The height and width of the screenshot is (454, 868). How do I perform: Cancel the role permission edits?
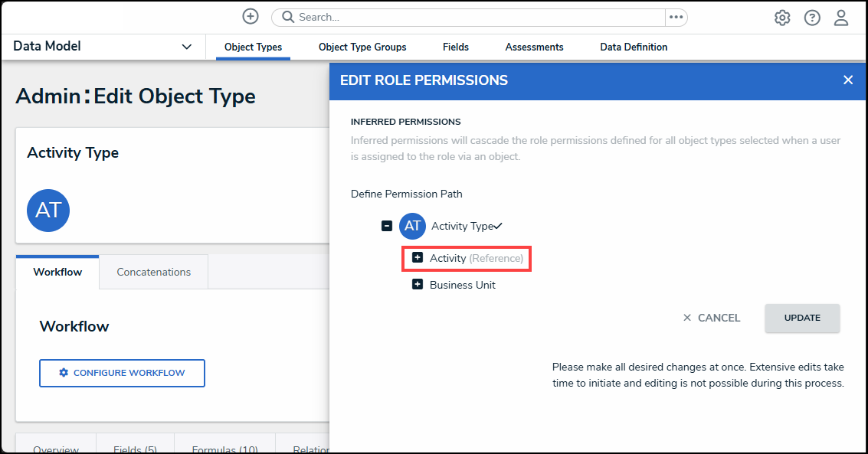(x=712, y=318)
